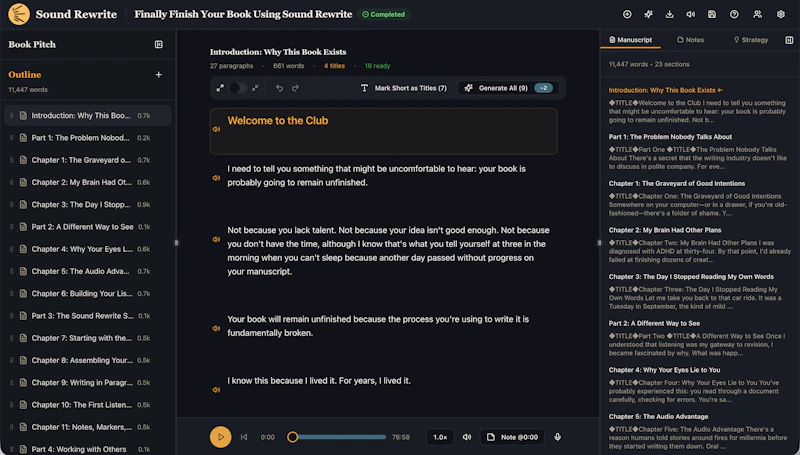Select Chapter 3: The Day I Stopp... outline item
800x455 pixels.
tap(88, 205)
